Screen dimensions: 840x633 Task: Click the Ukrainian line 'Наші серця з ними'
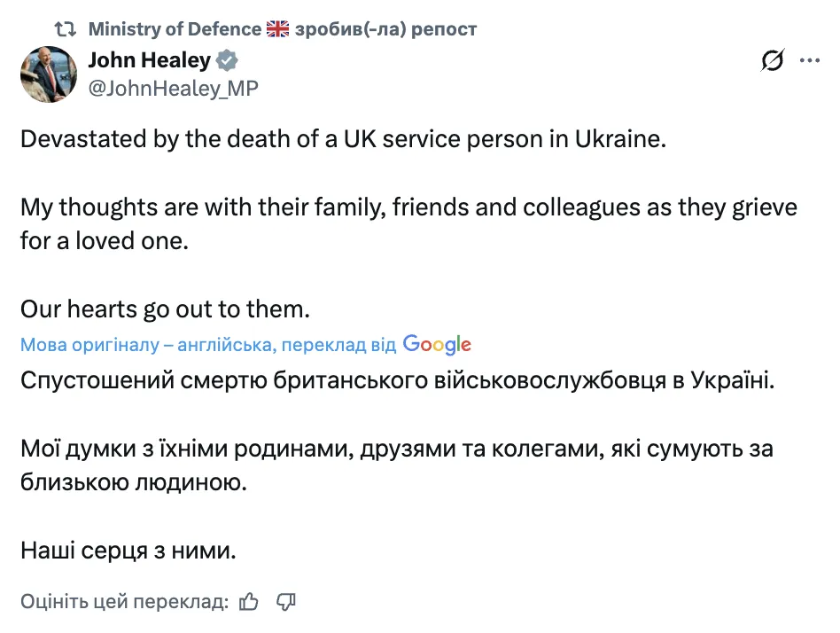pos(127,550)
